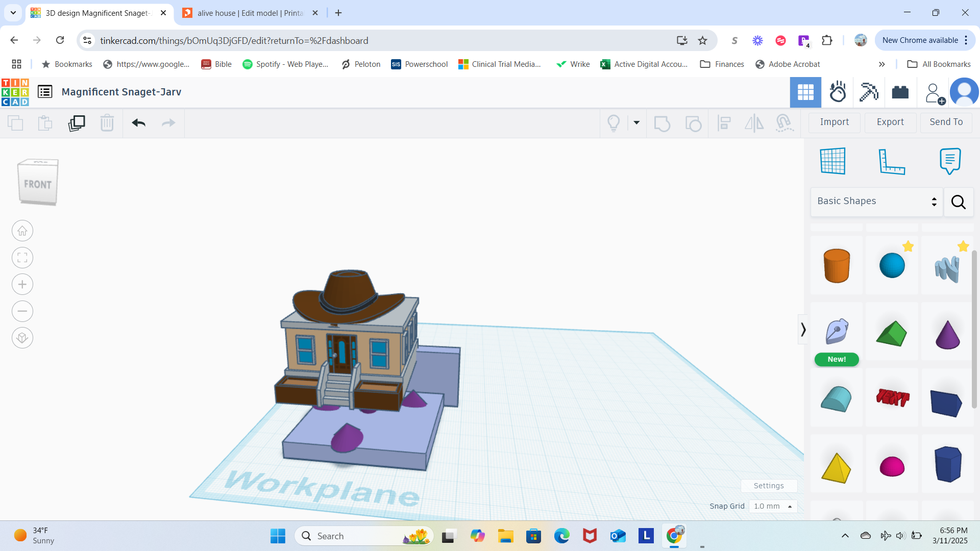Pick the dark blue Polygon shape
Image resolution: width=980 pixels, height=551 pixels.
948,464
